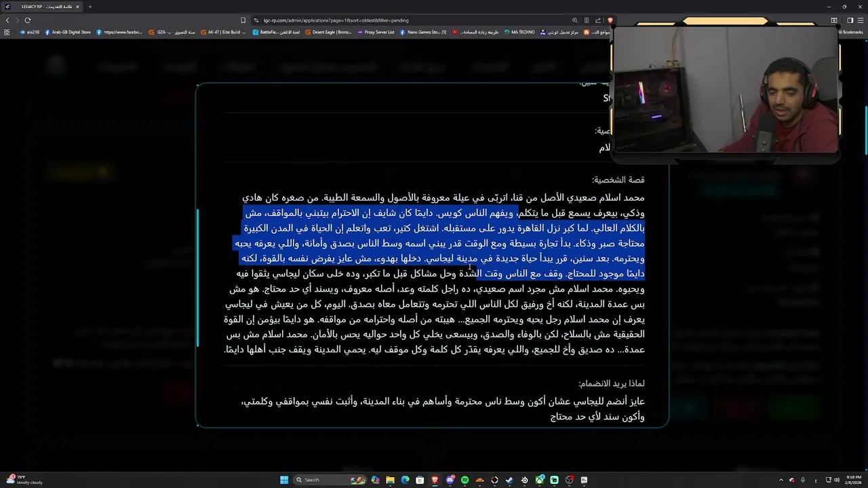Open SteelSeries app from the taskbar
This screenshot has height=488, width=868.
coord(524,480)
